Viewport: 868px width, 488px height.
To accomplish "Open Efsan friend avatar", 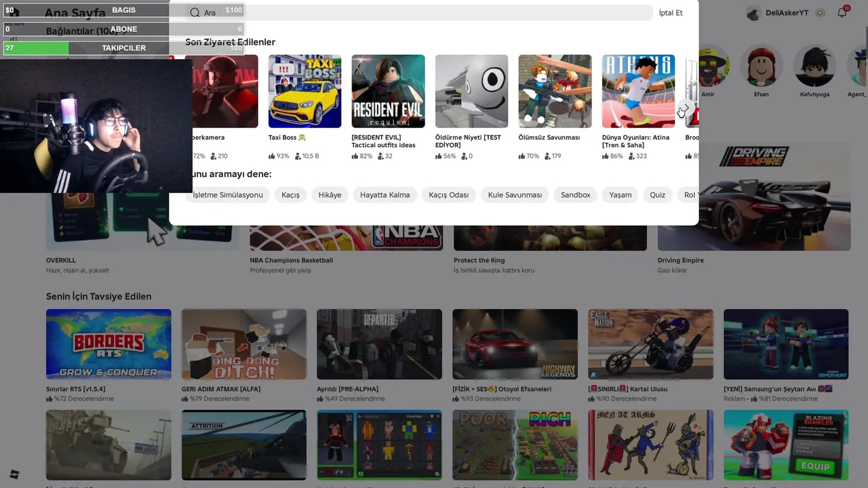I will coord(762,66).
